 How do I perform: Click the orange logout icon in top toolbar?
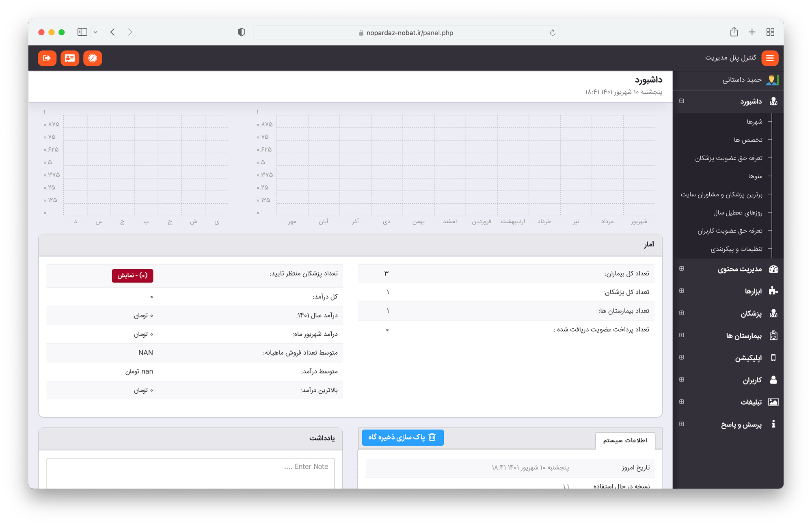pos(47,58)
